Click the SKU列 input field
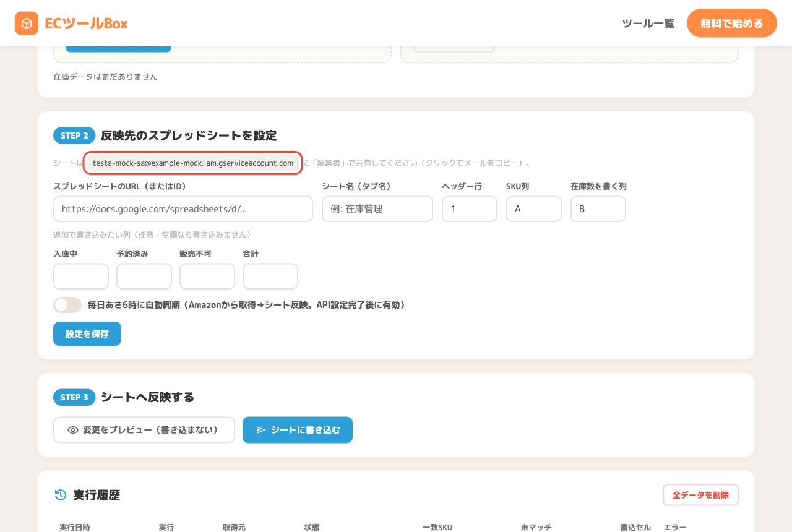The width and height of the screenshot is (792, 532). coord(534,209)
